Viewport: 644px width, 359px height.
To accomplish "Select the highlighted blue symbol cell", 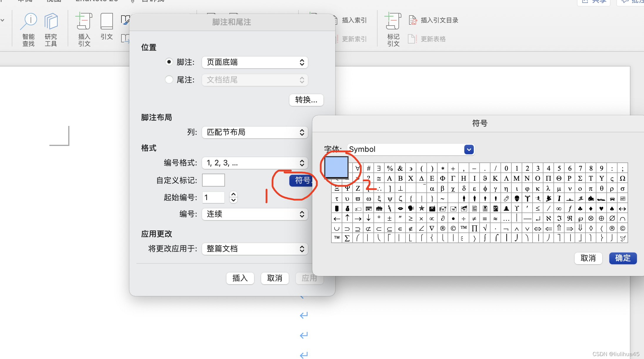I will 336,167.
